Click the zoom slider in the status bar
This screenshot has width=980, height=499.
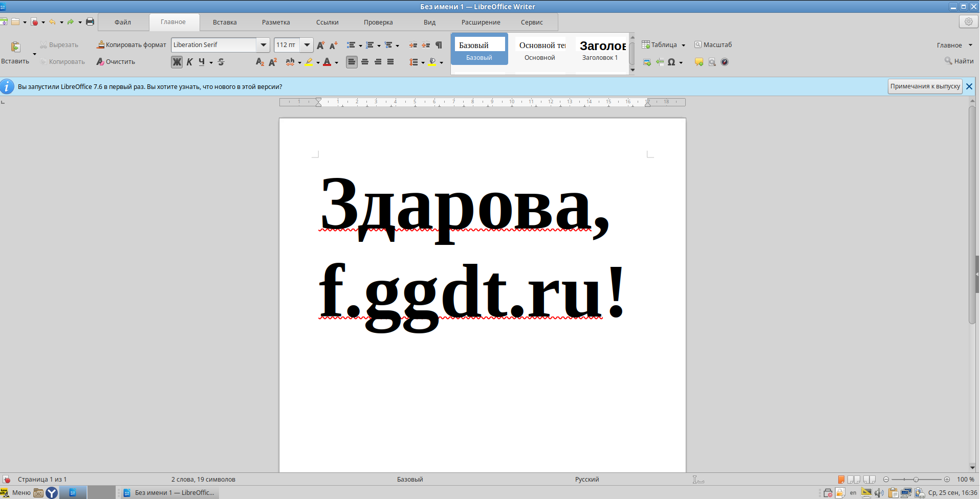pos(916,480)
